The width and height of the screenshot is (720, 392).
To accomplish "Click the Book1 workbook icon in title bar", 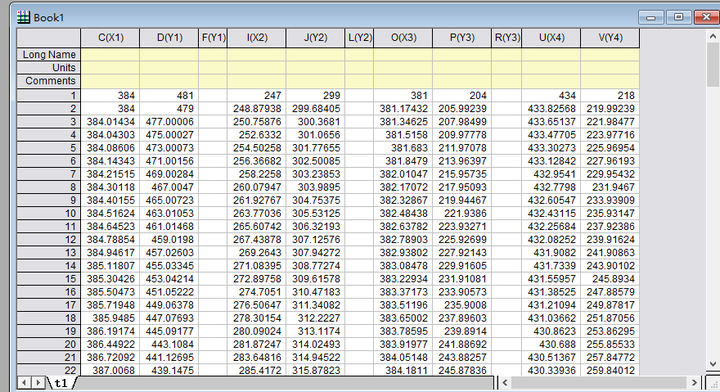I will pyautogui.click(x=23, y=17).
